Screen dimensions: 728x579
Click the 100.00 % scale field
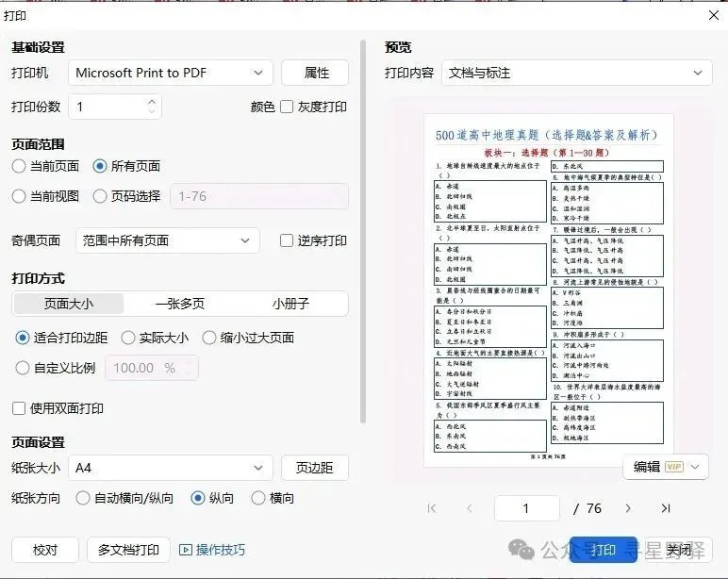click(x=152, y=368)
